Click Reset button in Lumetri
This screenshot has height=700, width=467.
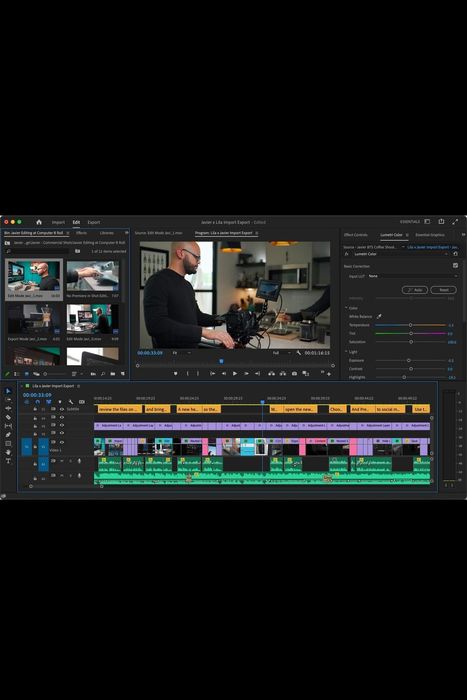443,290
